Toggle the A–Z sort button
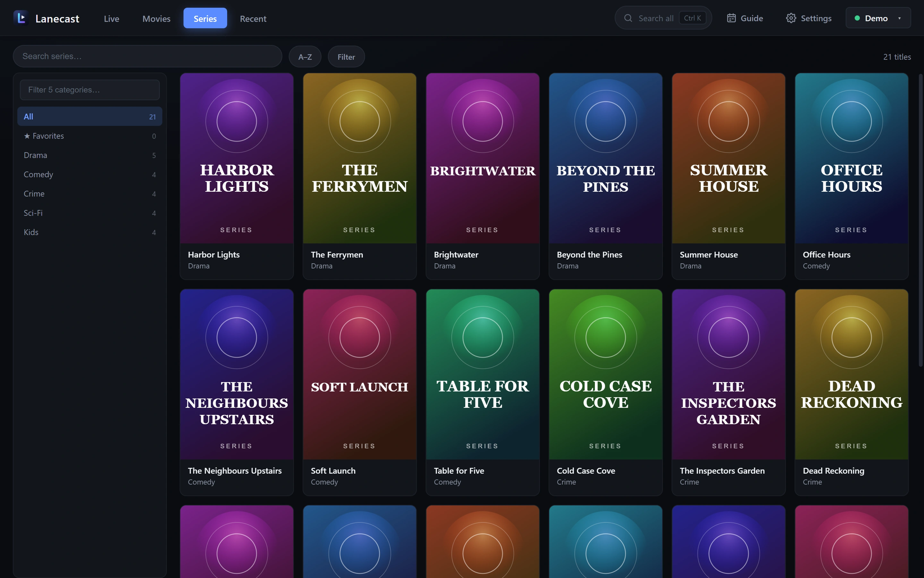 click(305, 57)
